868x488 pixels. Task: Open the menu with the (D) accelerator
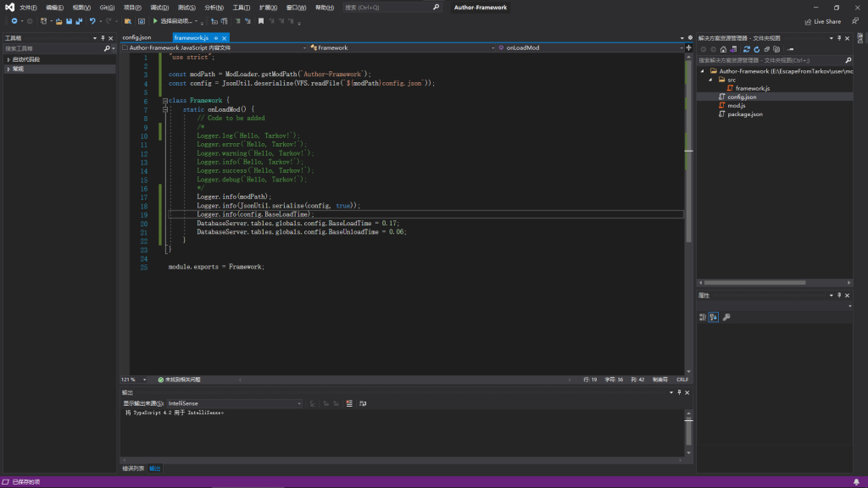click(159, 8)
